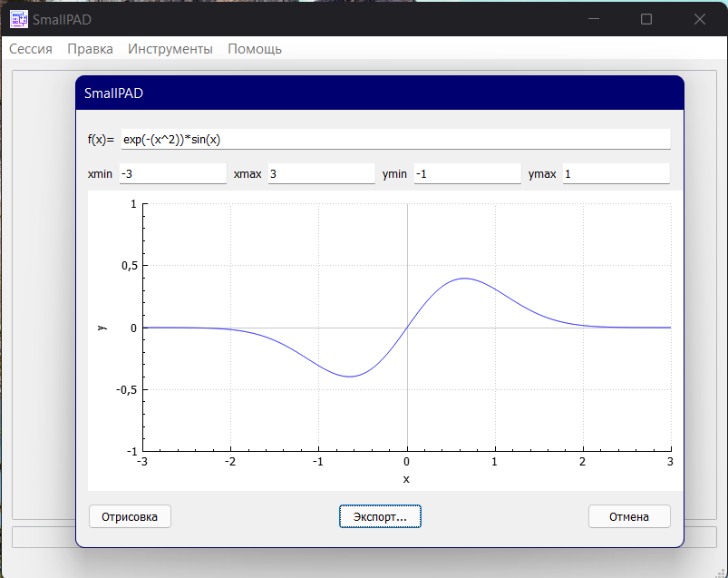The height and width of the screenshot is (578, 728).
Task: Cancel the dialog with Отмена
Action: [x=629, y=516]
